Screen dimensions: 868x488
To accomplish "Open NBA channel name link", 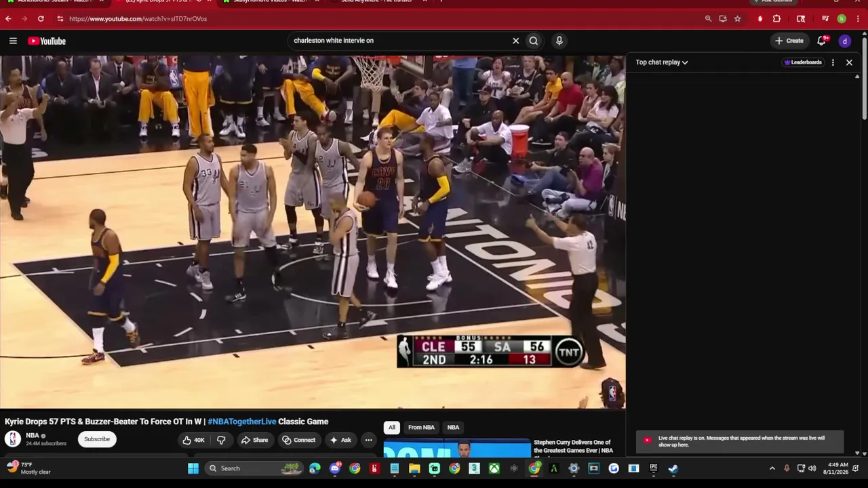I will coord(33,436).
